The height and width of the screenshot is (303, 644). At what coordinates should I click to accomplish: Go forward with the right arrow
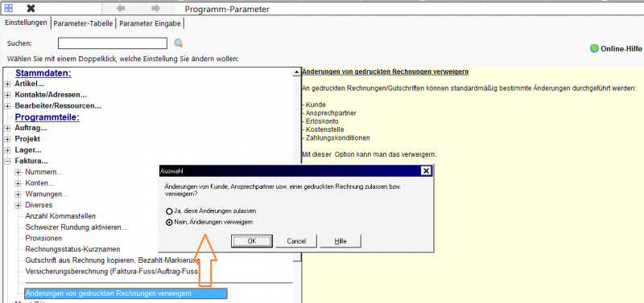tap(155, 8)
